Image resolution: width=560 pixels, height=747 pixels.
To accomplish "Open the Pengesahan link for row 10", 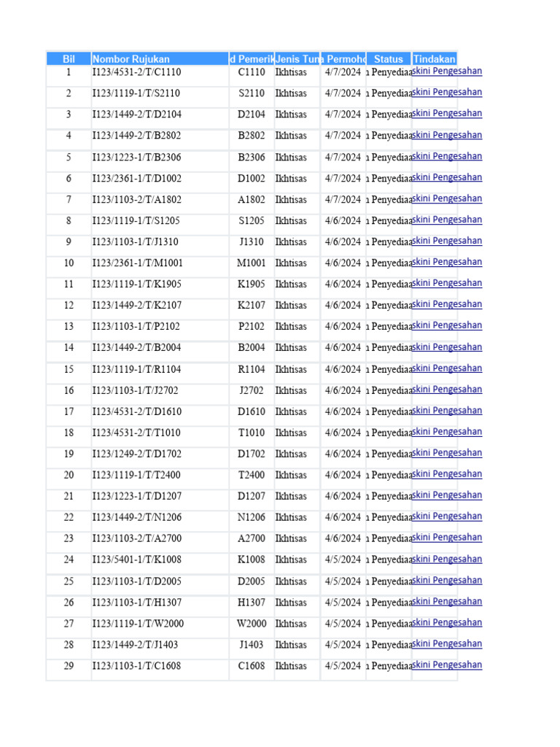I will pyautogui.click(x=446, y=262).
